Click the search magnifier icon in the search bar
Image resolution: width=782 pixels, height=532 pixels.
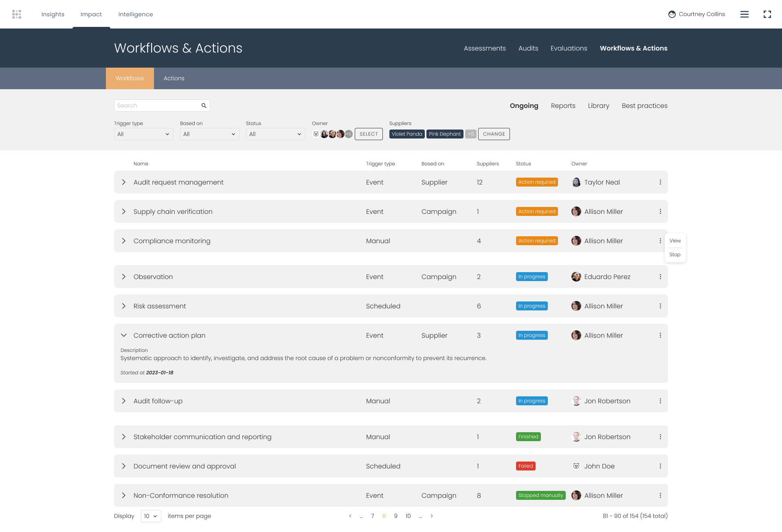(x=204, y=106)
